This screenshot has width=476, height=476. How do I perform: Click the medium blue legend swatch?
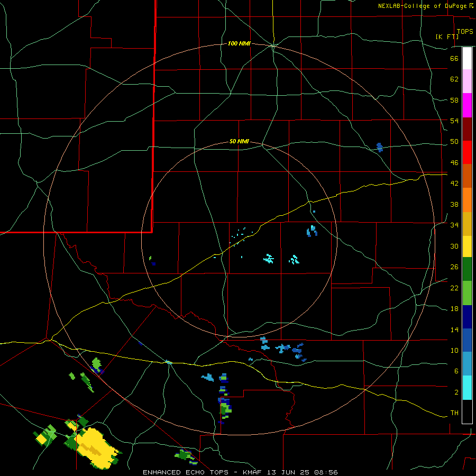coord(467,340)
